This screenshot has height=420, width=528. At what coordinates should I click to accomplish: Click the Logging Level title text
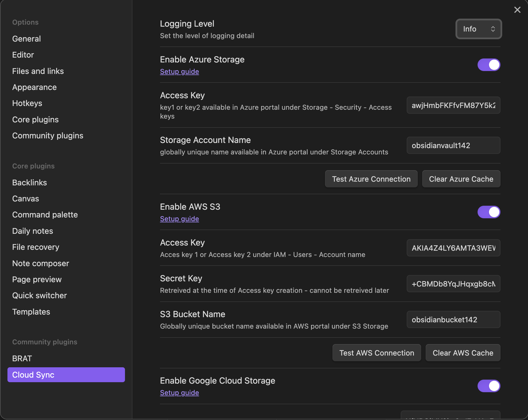[187, 24]
